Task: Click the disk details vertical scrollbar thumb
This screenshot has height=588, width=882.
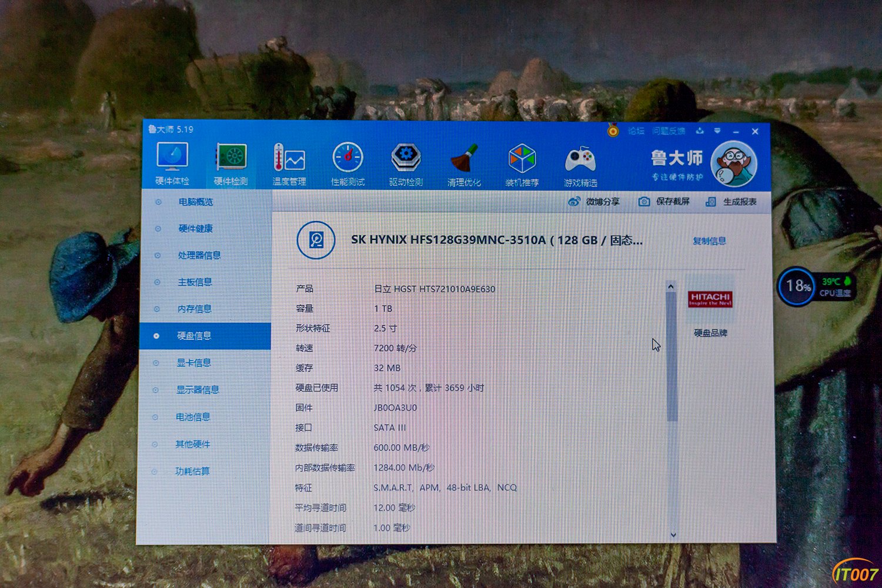Action: point(672,357)
